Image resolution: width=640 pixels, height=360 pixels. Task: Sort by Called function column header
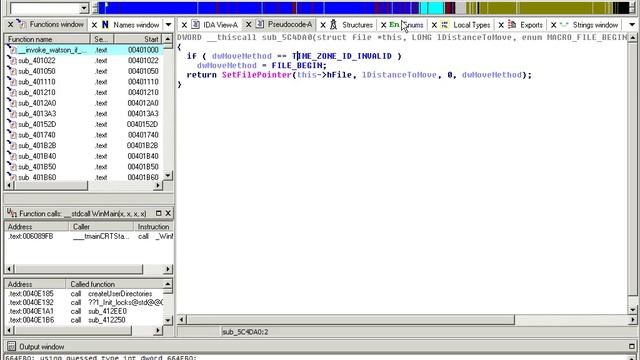point(114,284)
